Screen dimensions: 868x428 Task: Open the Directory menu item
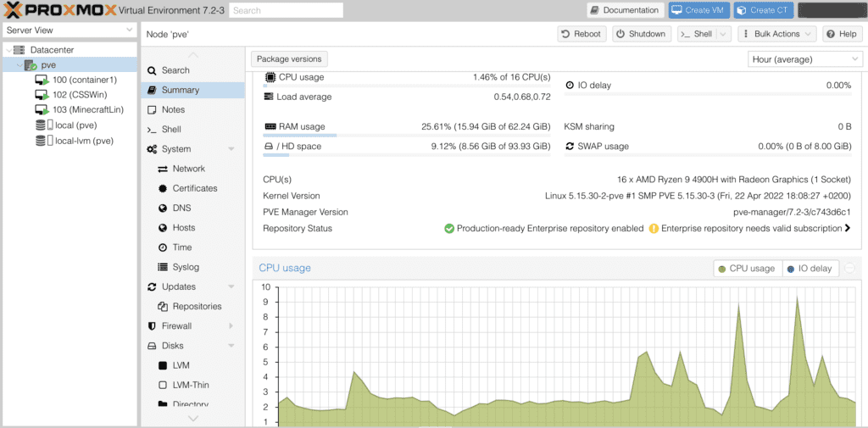click(192, 404)
